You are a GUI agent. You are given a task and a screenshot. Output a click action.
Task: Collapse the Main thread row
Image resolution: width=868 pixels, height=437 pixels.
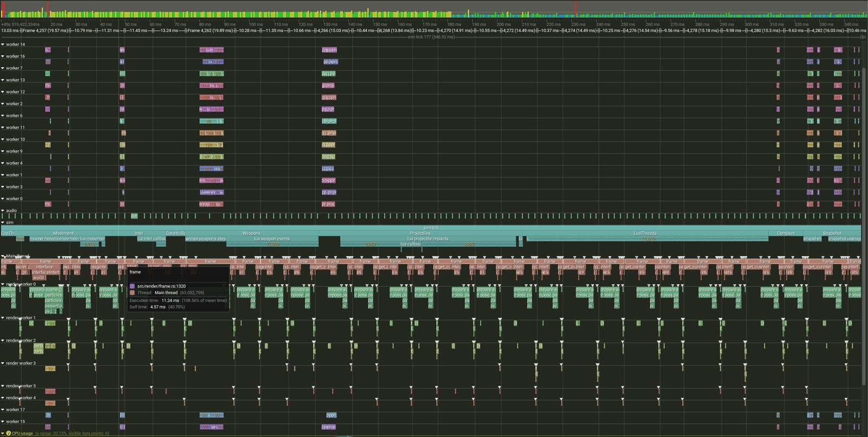[x=3, y=256]
